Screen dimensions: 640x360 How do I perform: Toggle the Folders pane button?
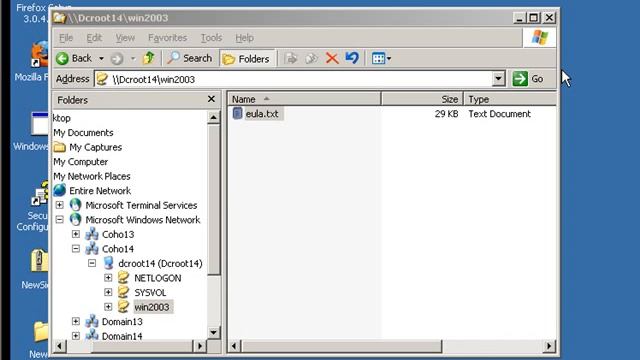(247, 59)
